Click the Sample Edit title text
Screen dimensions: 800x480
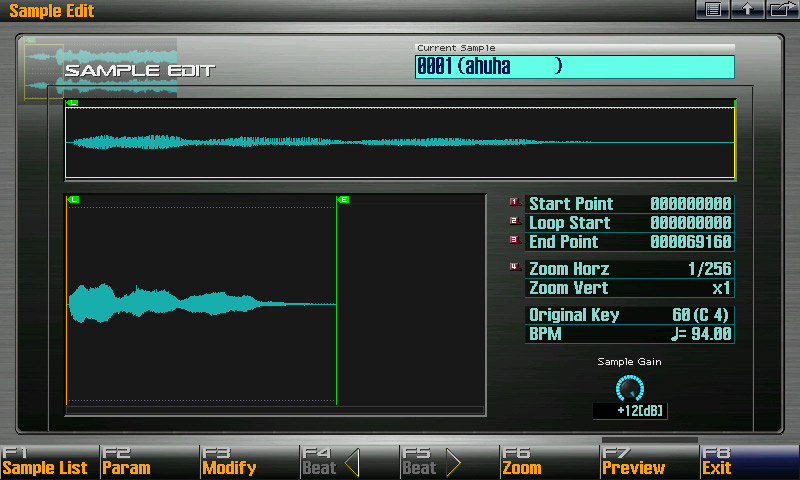coord(52,11)
